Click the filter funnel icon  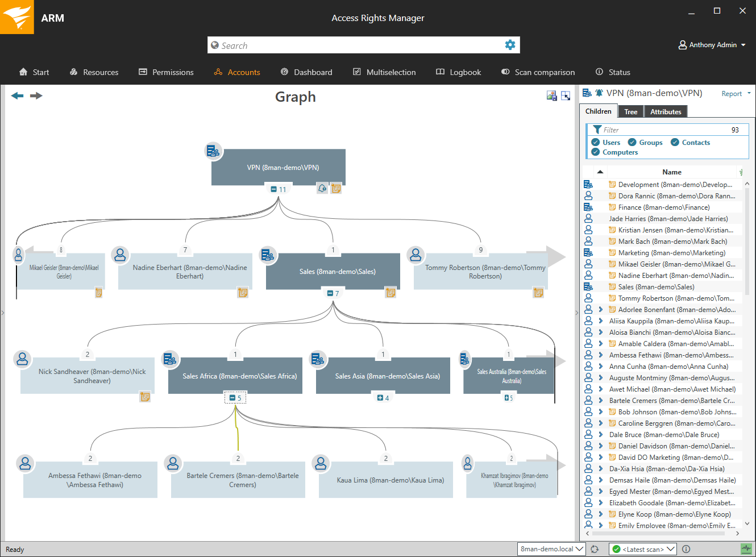click(x=597, y=130)
